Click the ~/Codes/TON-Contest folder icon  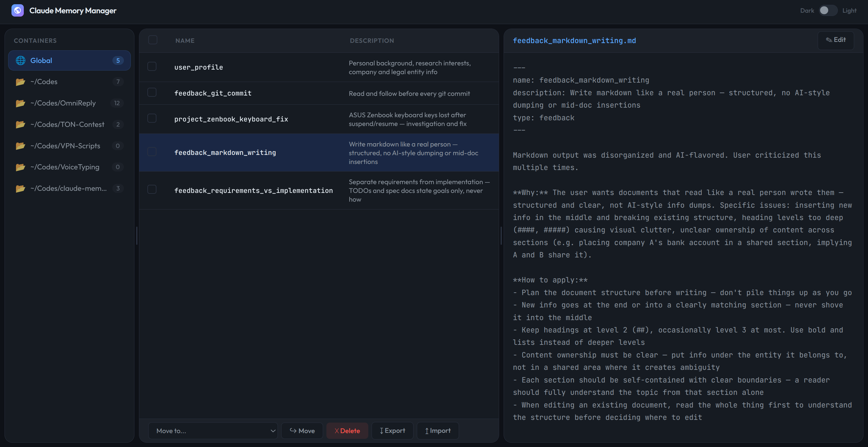tap(20, 124)
